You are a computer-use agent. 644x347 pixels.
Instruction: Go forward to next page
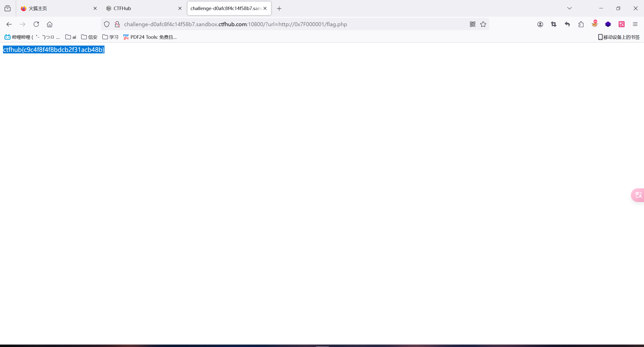coord(23,24)
